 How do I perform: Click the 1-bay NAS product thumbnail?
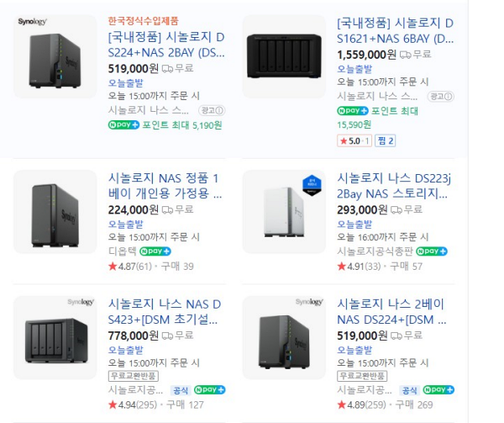coord(55,212)
